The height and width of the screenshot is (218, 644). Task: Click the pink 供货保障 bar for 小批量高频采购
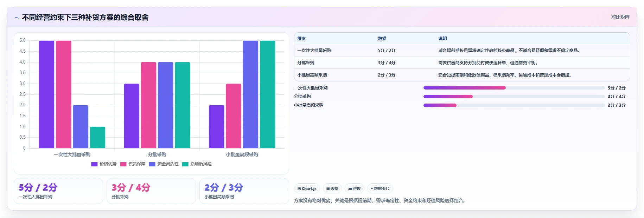coord(234,116)
